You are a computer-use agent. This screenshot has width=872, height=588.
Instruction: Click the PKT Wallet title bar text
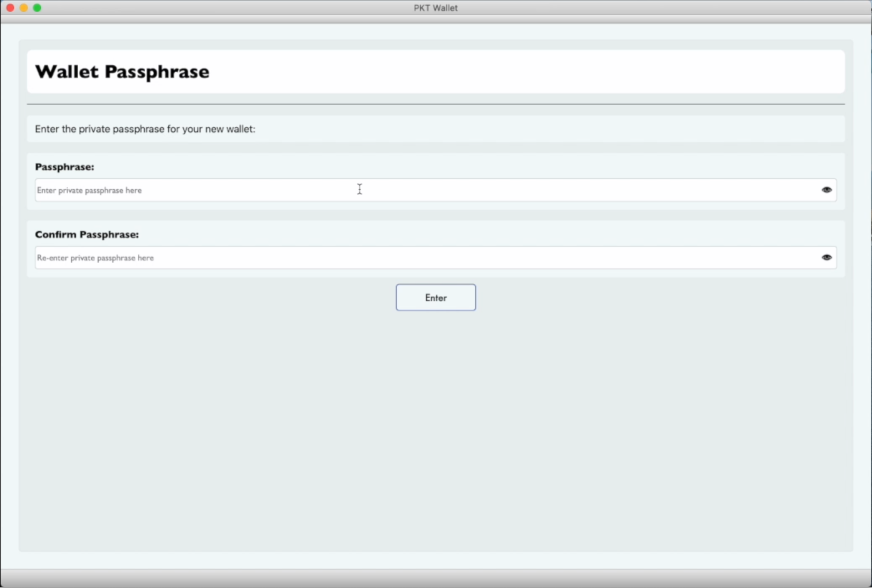click(x=435, y=8)
